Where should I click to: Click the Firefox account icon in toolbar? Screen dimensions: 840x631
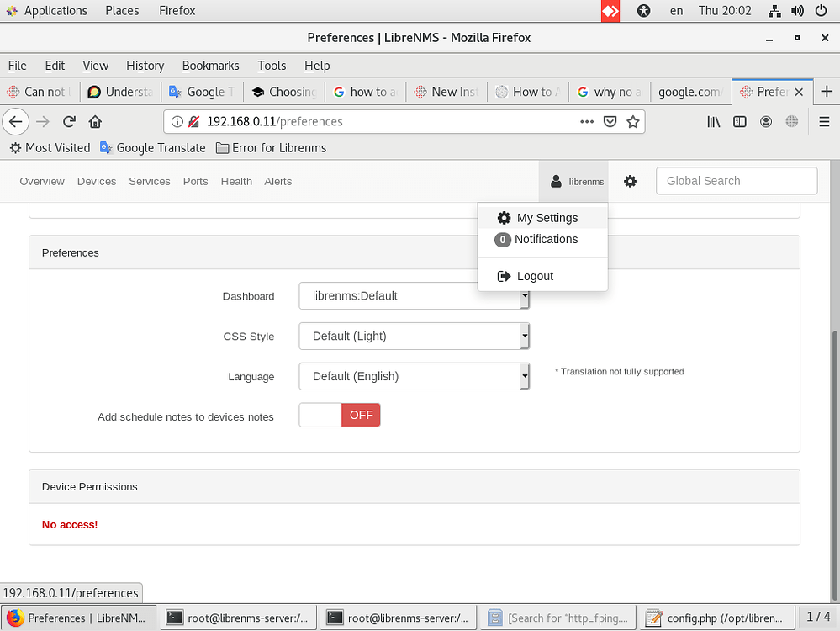pyautogui.click(x=765, y=121)
